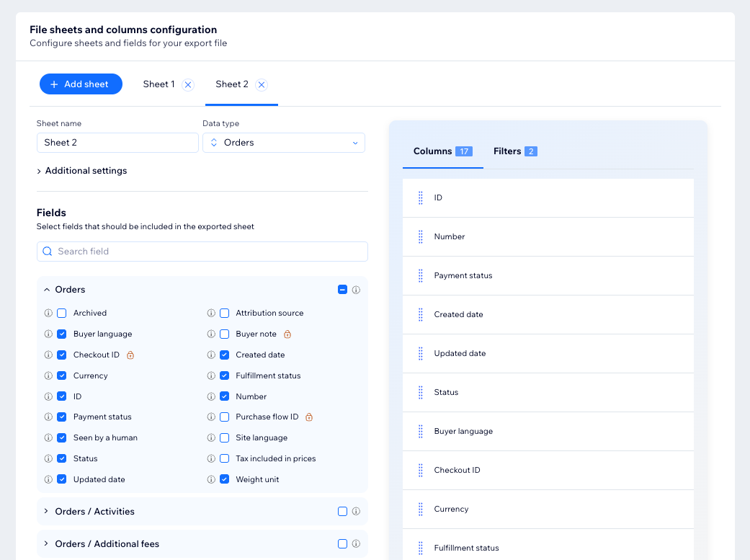This screenshot has width=750, height=560.
Task: Grab the drag handle of Number column
Action: click(421, 236)
